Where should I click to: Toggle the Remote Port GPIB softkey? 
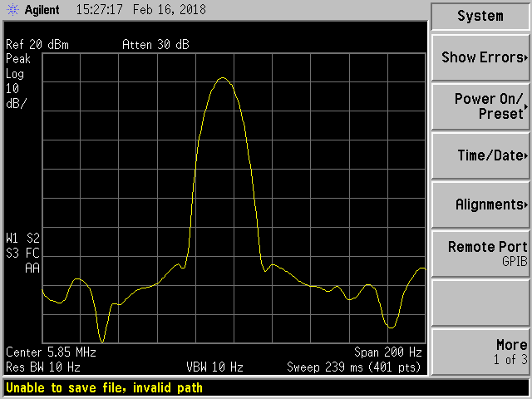480,254
